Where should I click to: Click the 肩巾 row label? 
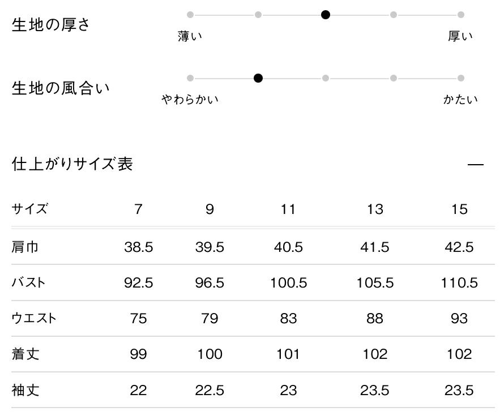click(25, 247)
